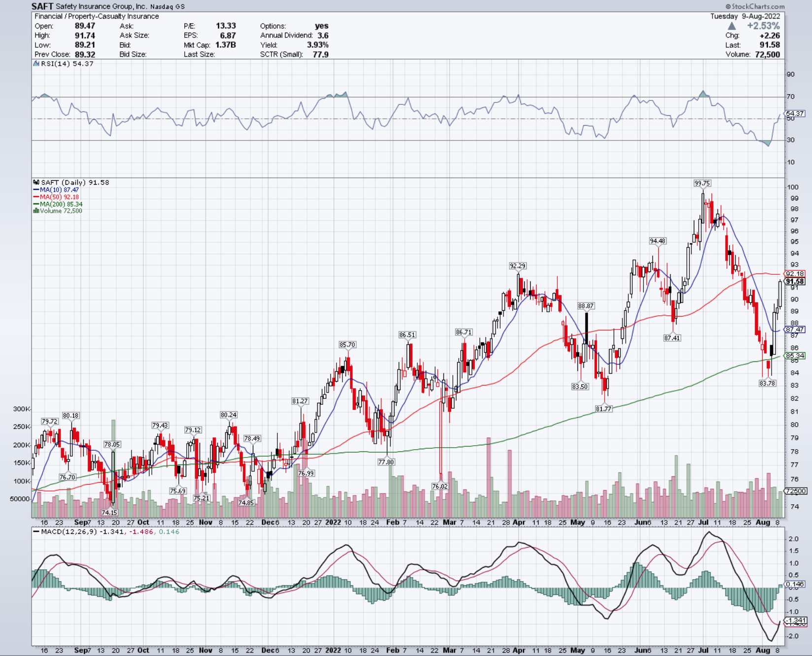This screenshot has width=812, height=656.
Task: Click the 78.49 price label
Action: click(x=252, y=438)
